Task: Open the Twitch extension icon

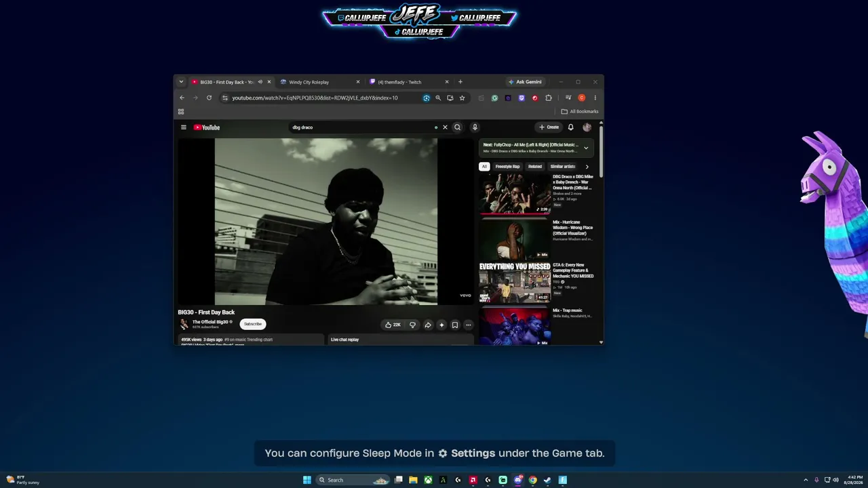Action: (x=521, y=98)
